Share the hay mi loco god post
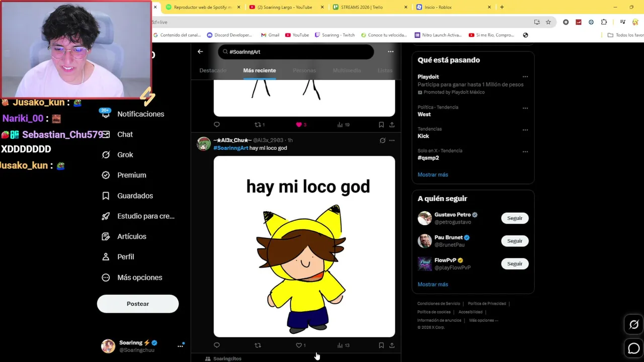 (x=392, y=345)
